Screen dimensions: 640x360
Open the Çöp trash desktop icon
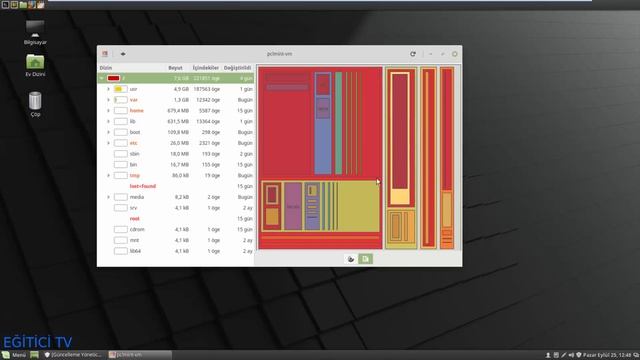(x=35, y=104)
